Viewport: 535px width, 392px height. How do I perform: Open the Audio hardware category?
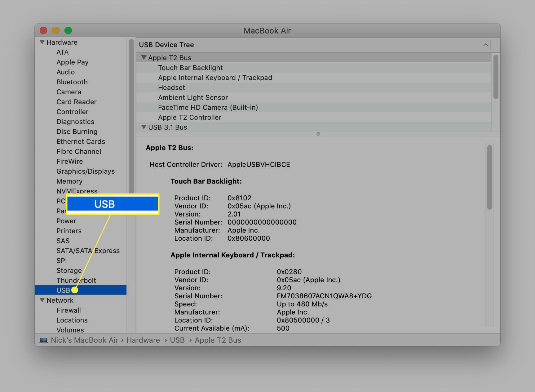(65, 72)
